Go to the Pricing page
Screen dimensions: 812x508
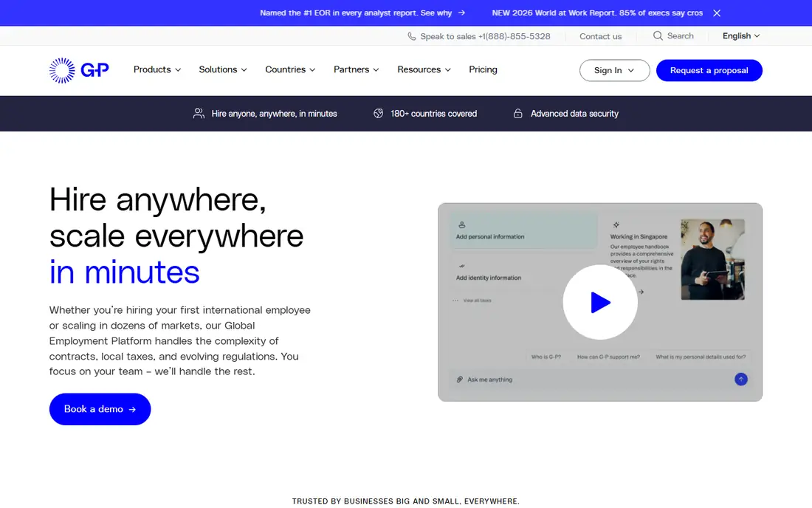(x=484, y=69)
